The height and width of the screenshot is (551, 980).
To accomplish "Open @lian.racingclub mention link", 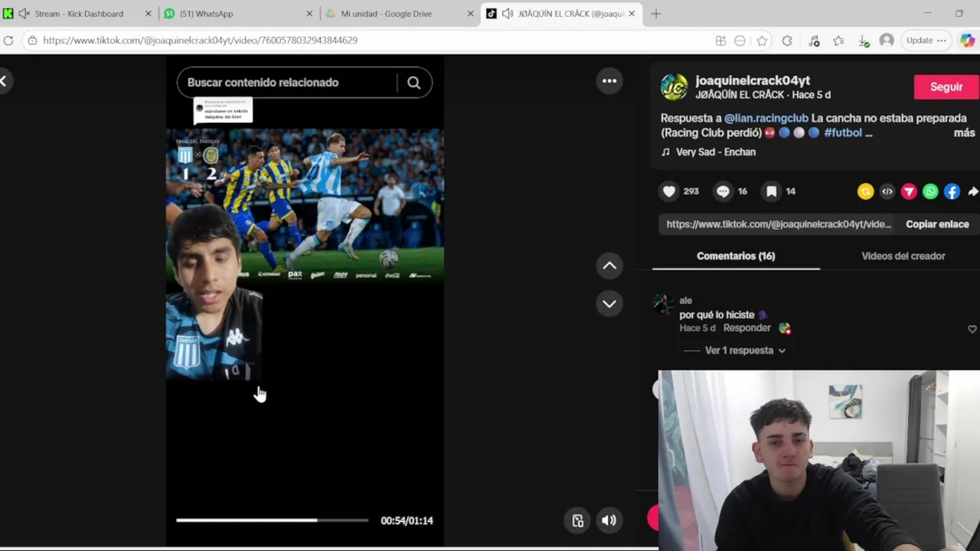I will [766, 118].
